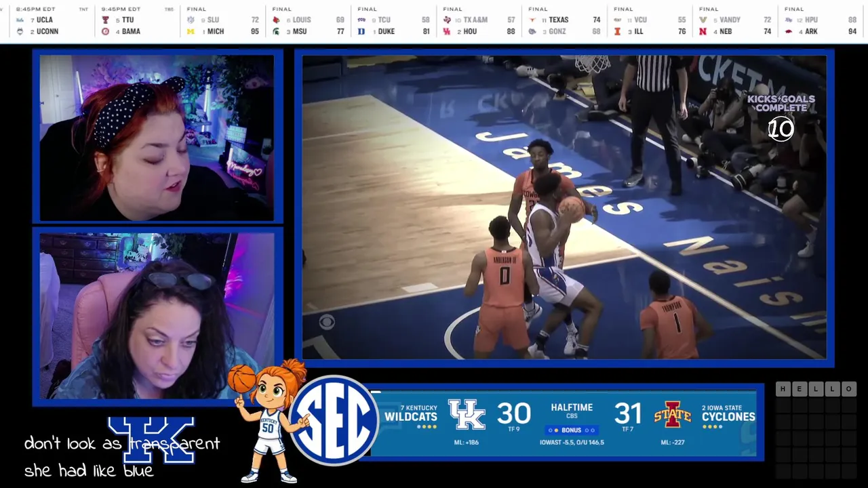The width and height of the screenshot is (868, 488).
Task: Click the UCONN logo in the ticker
Action: (x=20, y=31)
